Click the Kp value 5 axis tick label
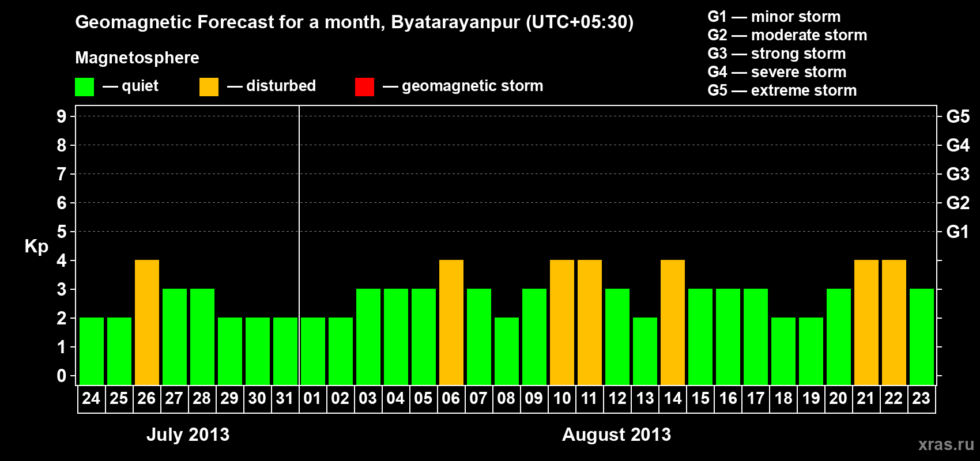980x461 pixels. 62,232
